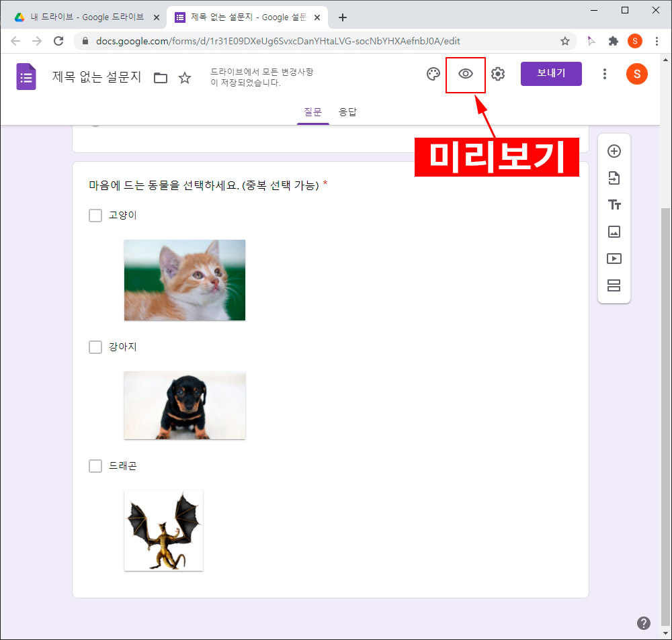
Task: Insert an image via the image icon
Action: point(614,232)
